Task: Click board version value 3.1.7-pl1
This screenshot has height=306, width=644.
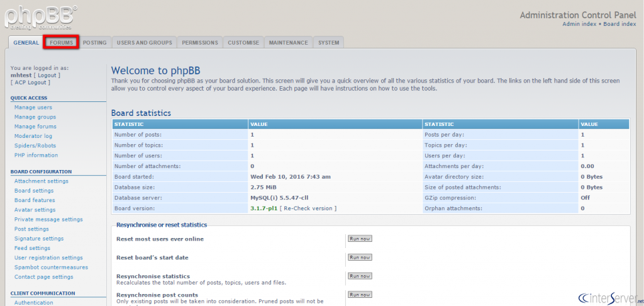Action: pos(264,208)
